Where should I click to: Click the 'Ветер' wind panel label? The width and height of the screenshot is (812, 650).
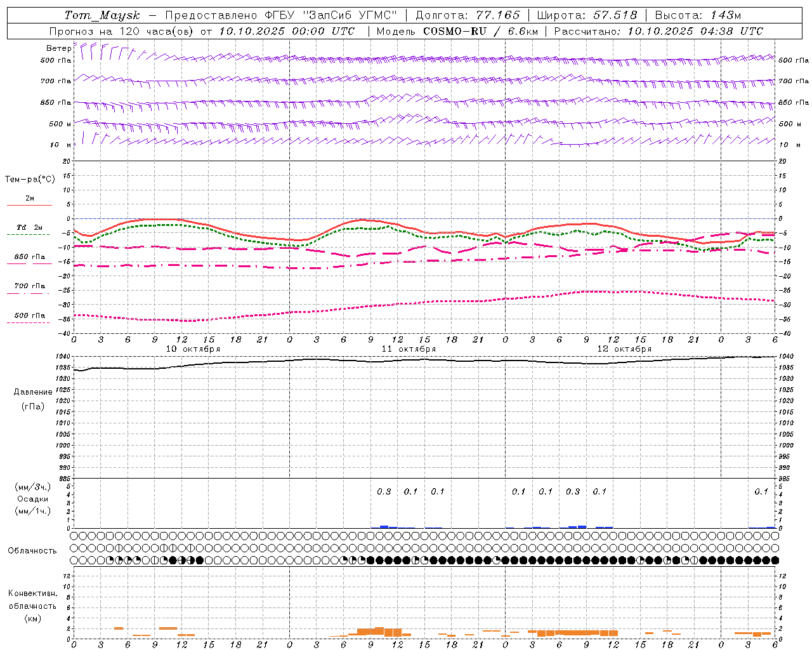pos(58,48)
